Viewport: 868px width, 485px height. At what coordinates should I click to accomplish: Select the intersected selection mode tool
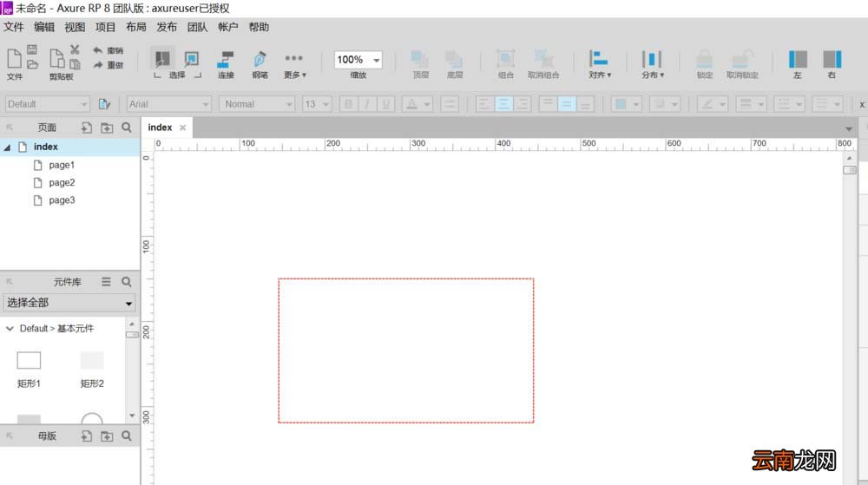[162, 59]
